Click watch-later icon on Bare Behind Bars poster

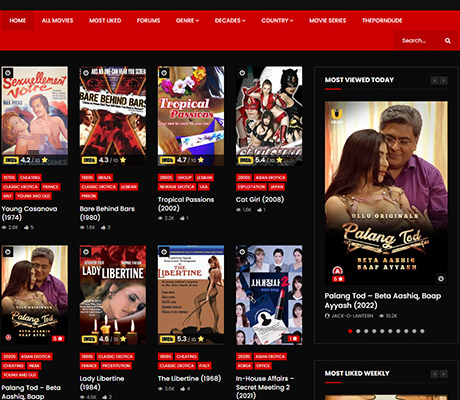tap(86, 73)
